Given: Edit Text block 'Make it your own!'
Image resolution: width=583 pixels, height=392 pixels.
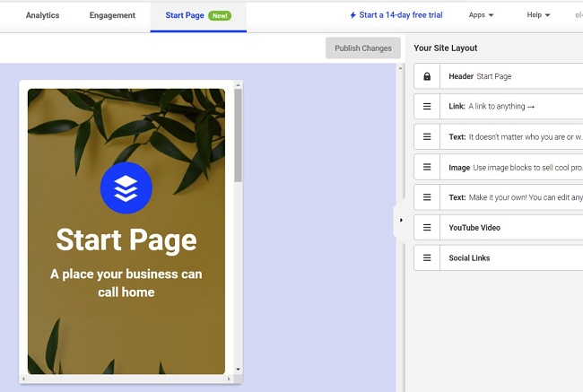Looking at the screenshot, I should (498, 197).
